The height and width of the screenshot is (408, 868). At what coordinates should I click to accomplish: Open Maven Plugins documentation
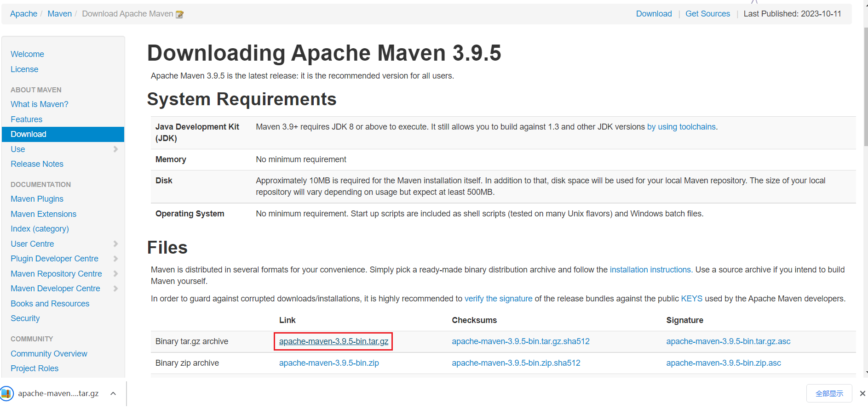click(37, 199)
